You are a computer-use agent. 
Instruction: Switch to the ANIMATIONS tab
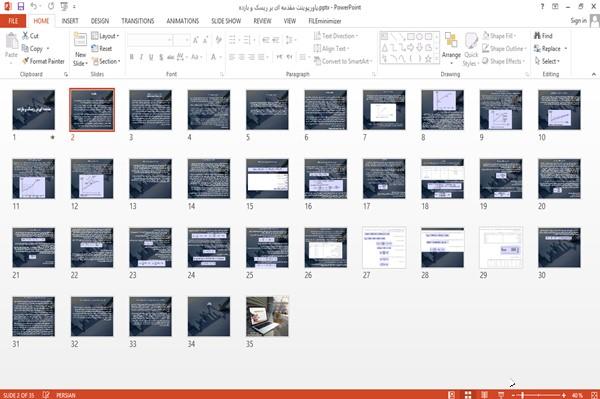(183, 21)
